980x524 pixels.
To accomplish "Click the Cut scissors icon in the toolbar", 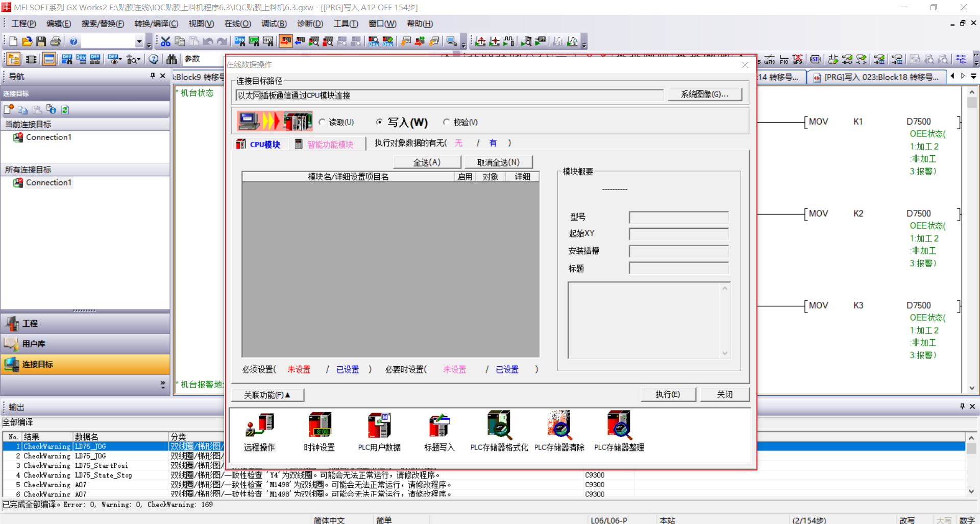I will [x=165, y=41].
